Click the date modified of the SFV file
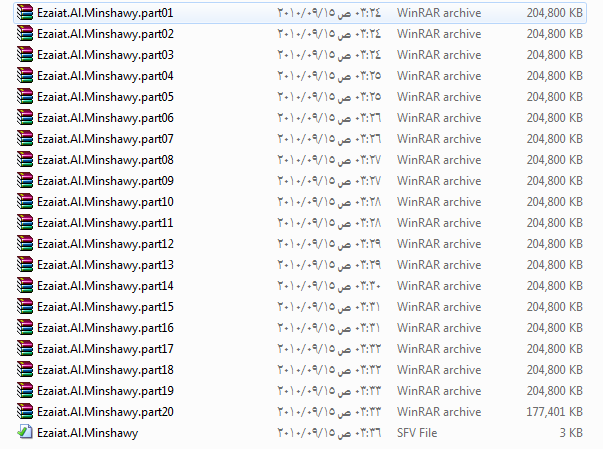 click(329, 433)
